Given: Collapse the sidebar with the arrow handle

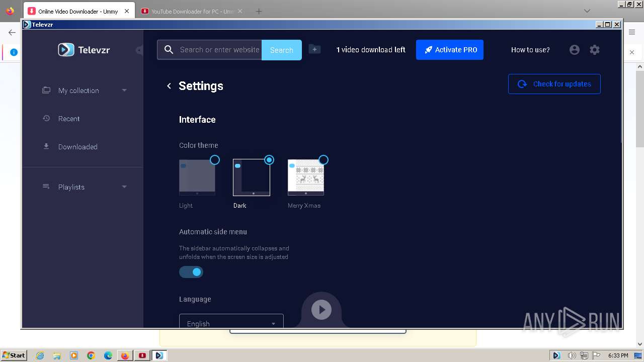Looking at the screenshot, I should pyautogui.click(x=139, y=50).
